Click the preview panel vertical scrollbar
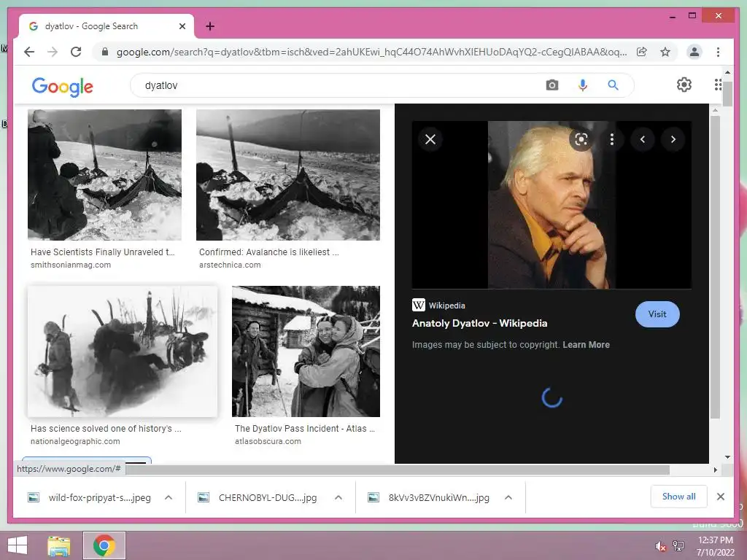 (x=715, y=267)
